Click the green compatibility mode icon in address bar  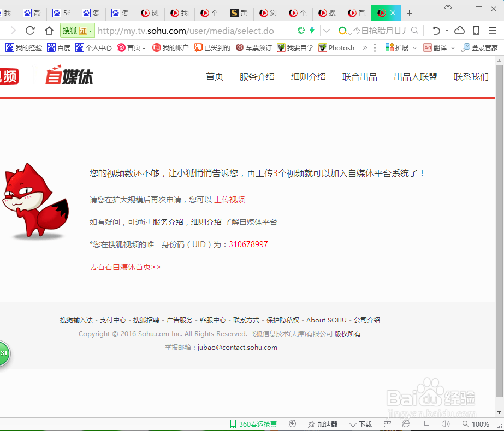point(301,31)
